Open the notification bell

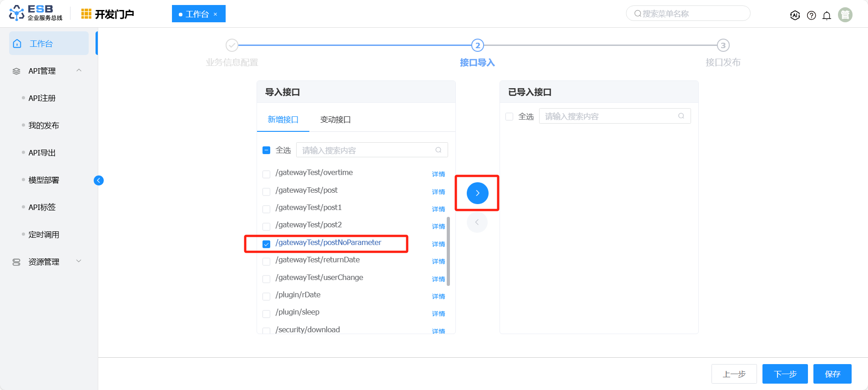tap(827, 15)
